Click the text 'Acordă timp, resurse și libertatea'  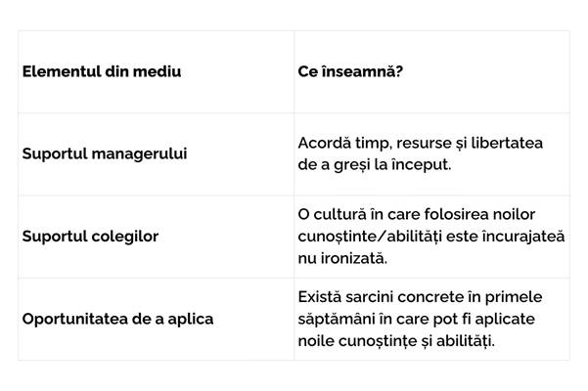[421, 143]
